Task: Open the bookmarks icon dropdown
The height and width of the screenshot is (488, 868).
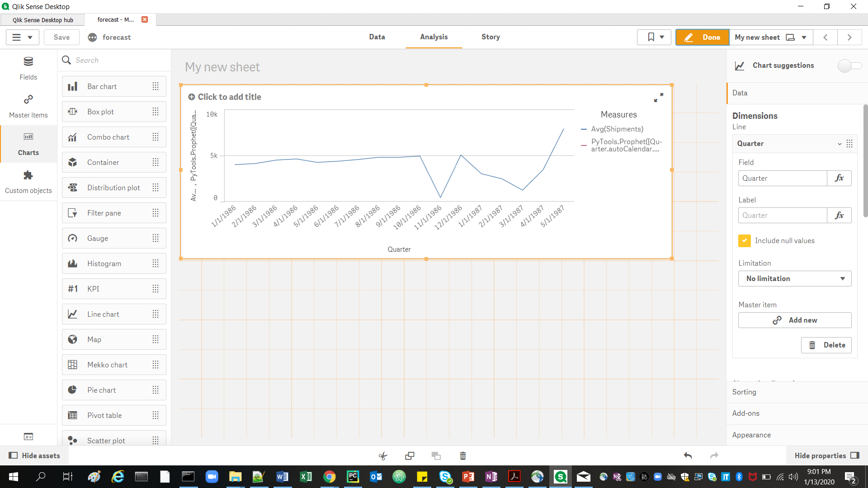Action: click(655, 37)
